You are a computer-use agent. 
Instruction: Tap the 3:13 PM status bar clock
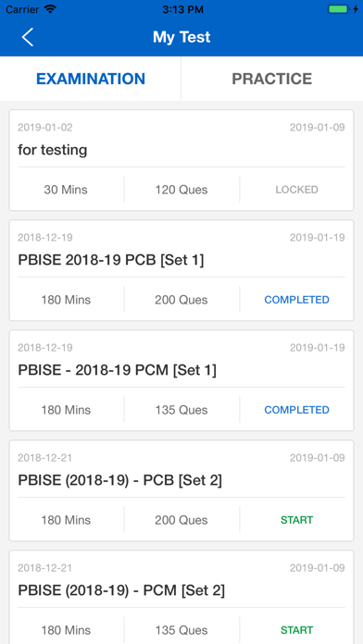(182, 9)
